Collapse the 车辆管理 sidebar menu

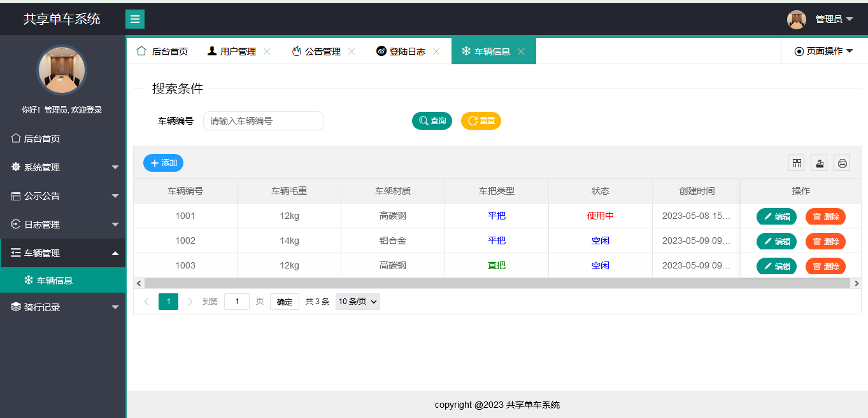coord(63,253)
